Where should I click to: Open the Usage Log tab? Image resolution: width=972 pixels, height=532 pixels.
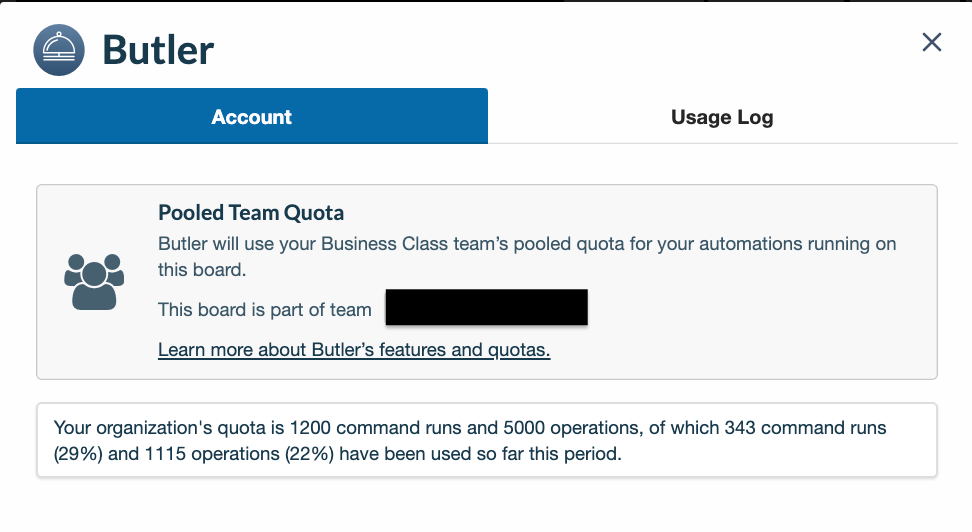(722, 116)
